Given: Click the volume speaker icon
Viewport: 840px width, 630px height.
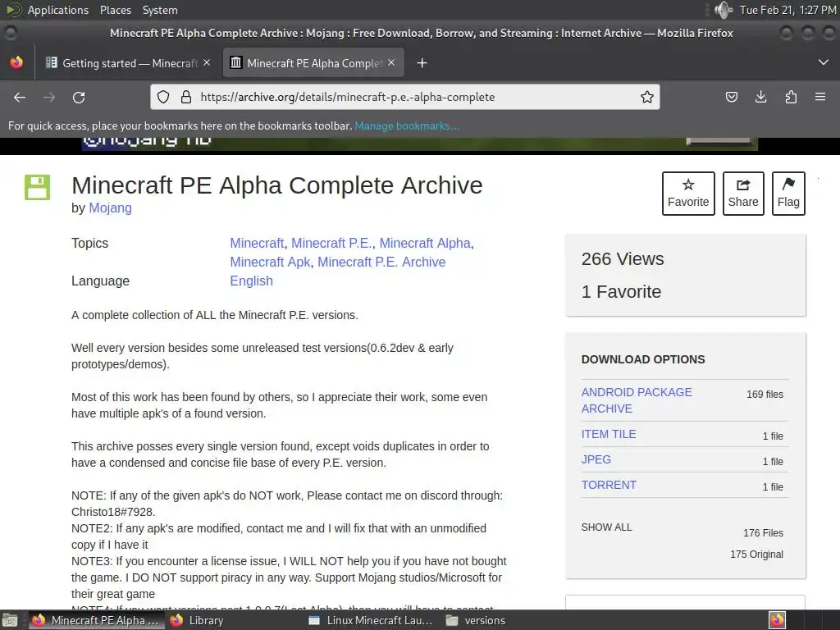Looking at the screenshot, I should click(x=724, y=10).
